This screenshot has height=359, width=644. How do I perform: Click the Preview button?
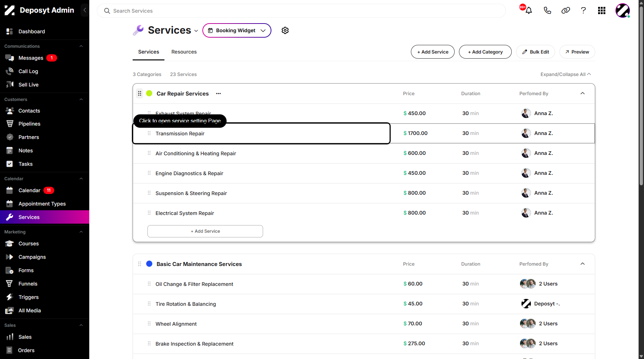(577, 52)
